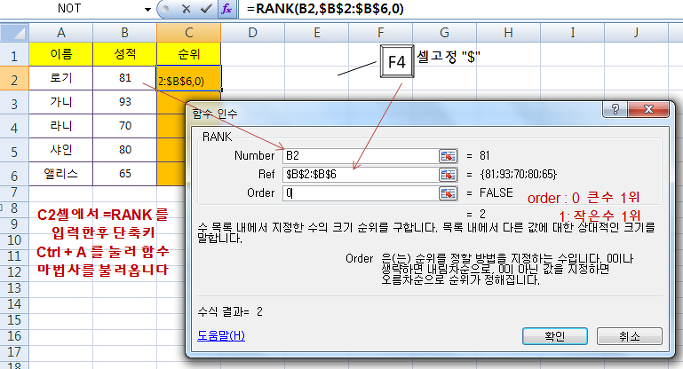Click cell containing 로기

[61, 78]
